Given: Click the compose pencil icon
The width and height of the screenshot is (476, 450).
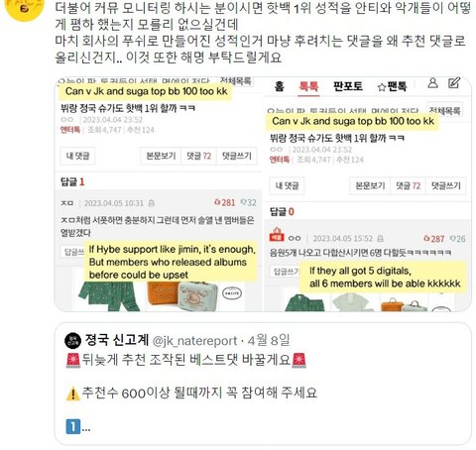Looking at the screenshot, I should click(454, 82).
